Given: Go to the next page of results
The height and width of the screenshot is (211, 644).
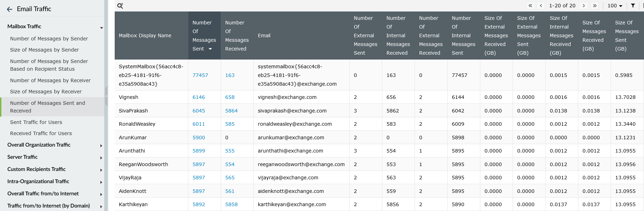Looking at the screenshot, I should point(584,6).
